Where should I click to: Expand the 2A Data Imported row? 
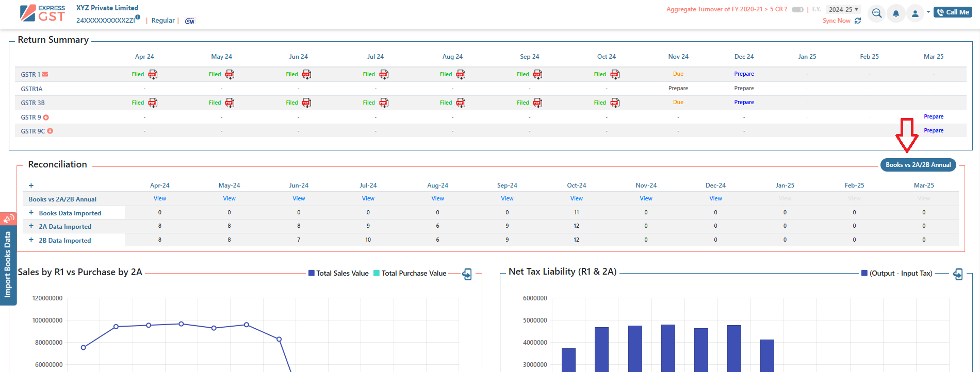tap(31, 226)
